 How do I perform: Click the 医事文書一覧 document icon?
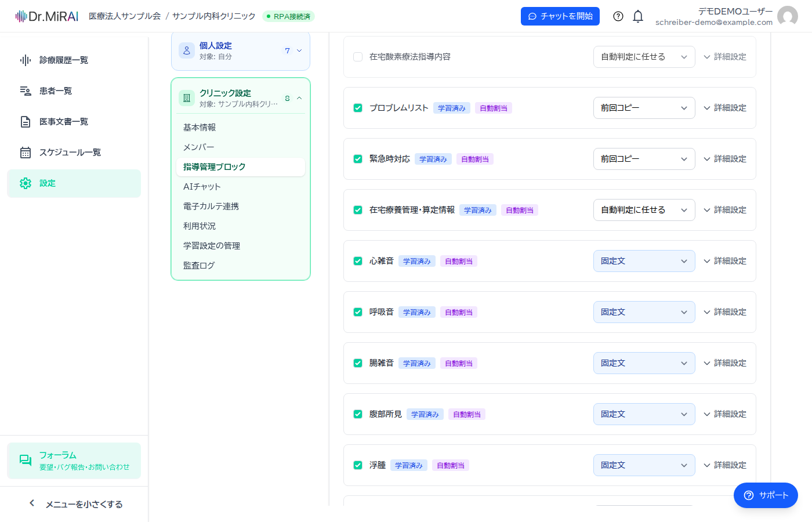[x=26, y=122]
